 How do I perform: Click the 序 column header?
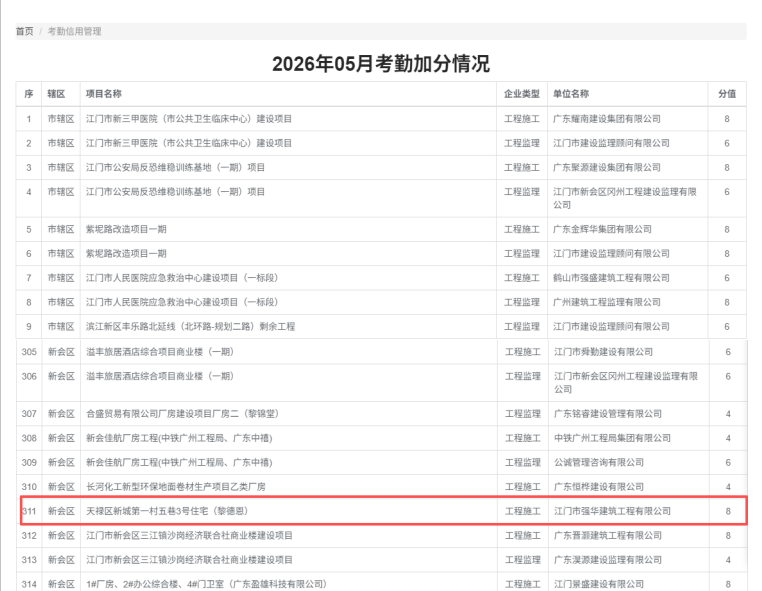point(29,94)
